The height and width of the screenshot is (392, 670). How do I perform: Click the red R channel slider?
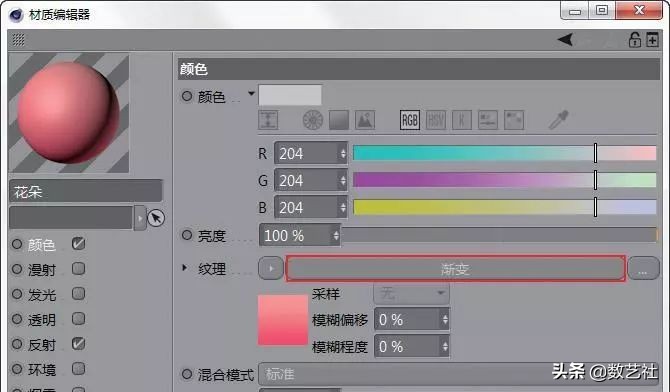[x=505, y=153]
